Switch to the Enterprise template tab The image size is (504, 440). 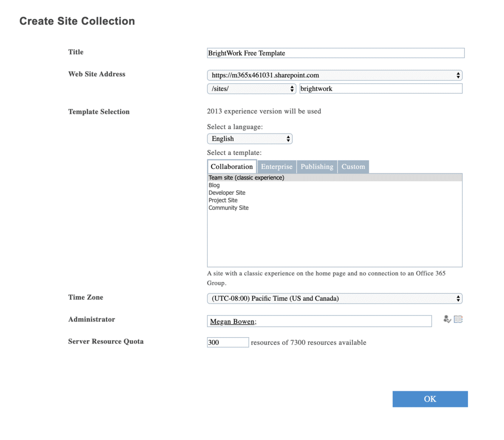[x=277, y=167]
